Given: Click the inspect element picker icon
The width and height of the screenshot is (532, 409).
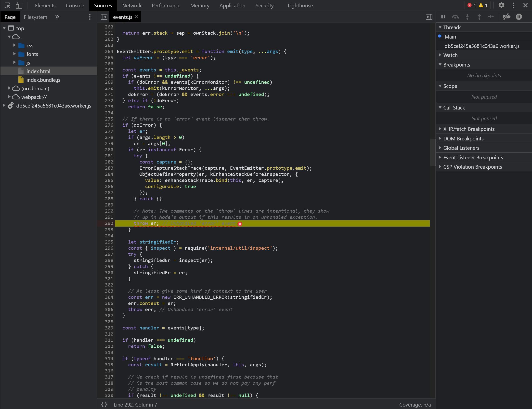Looking at the screenshot, I should tap(7, 5).
